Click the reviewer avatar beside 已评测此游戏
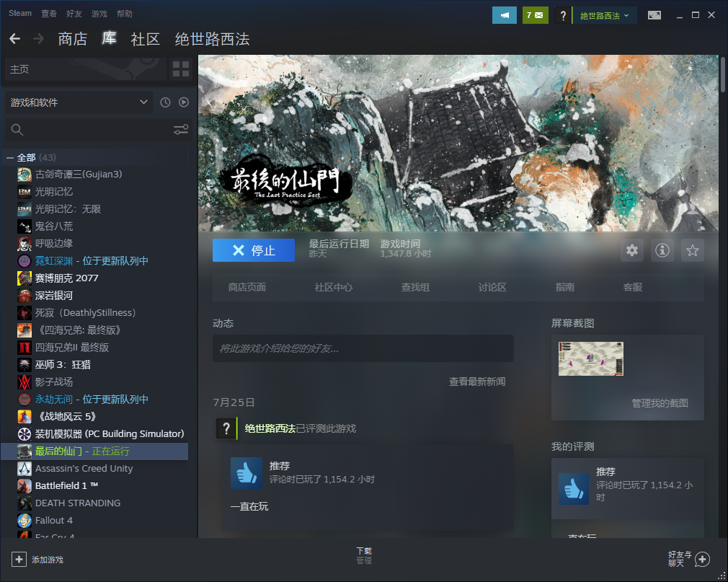 tap(226, 428)
